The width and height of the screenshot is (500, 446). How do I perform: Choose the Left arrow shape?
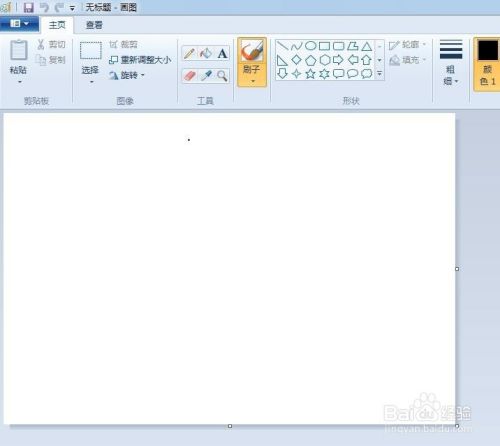(353, 60)
